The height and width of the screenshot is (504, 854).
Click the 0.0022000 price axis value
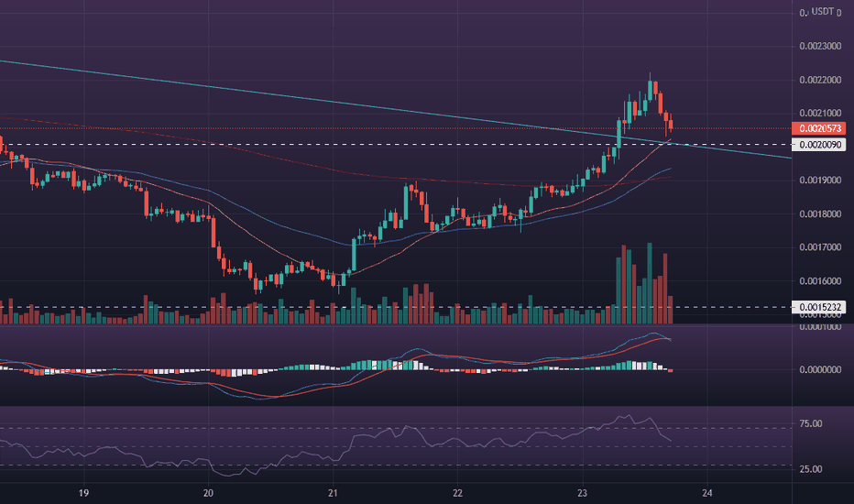coord(820,80)
